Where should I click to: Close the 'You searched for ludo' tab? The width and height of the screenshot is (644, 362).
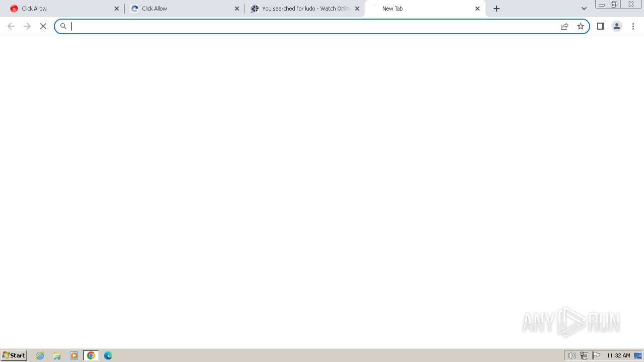point(357,9)
